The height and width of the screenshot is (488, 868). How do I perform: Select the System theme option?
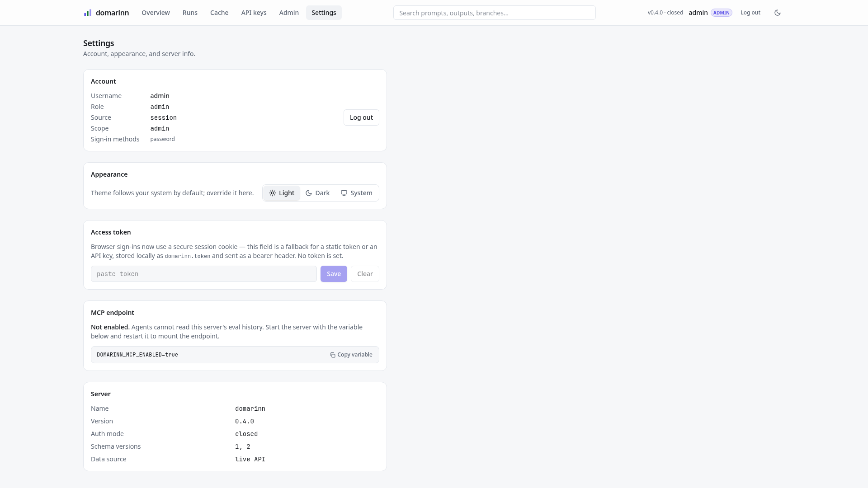point(356,193)
